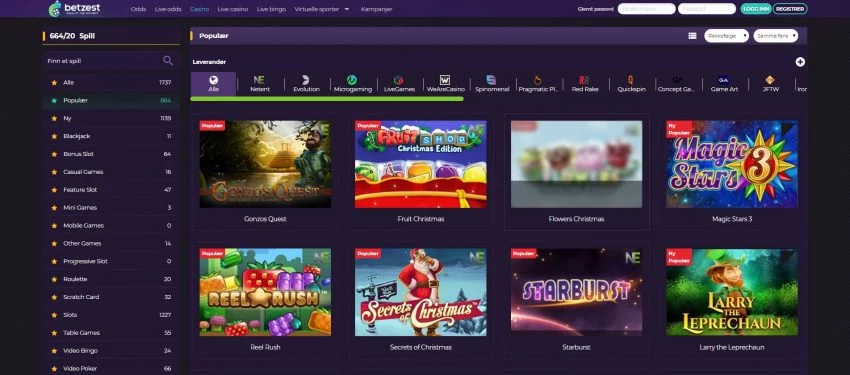Select the Alle providers globe icon
This screenshot has height=375, width=850.
[214, 80]
